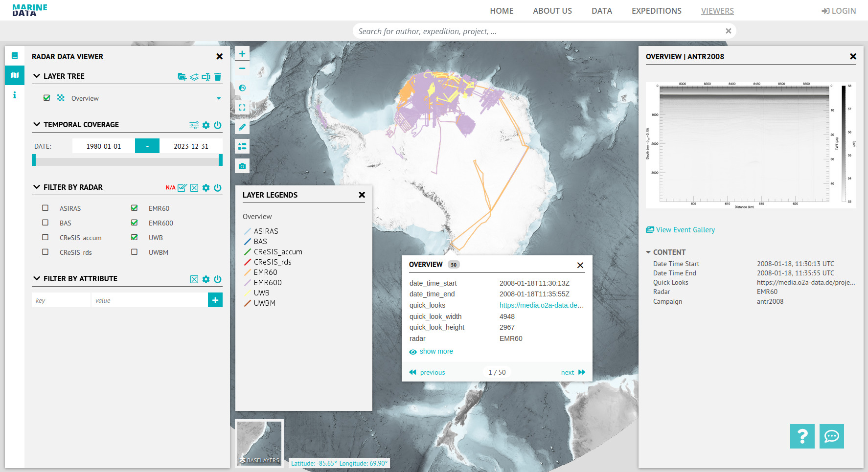This screenshot has height=472, width=868.
Task: Open the legend icon below the pencil tool
Action: click(242, 146)
